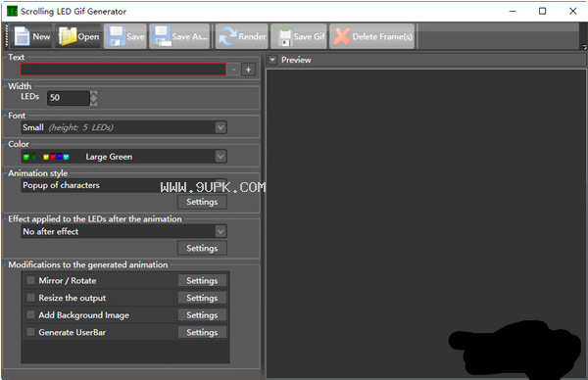Image resolution: width=588 pixels, height=380 pixels.
Task: Click the Delete Frame(s) red X icon
Action: click(342, 36)
